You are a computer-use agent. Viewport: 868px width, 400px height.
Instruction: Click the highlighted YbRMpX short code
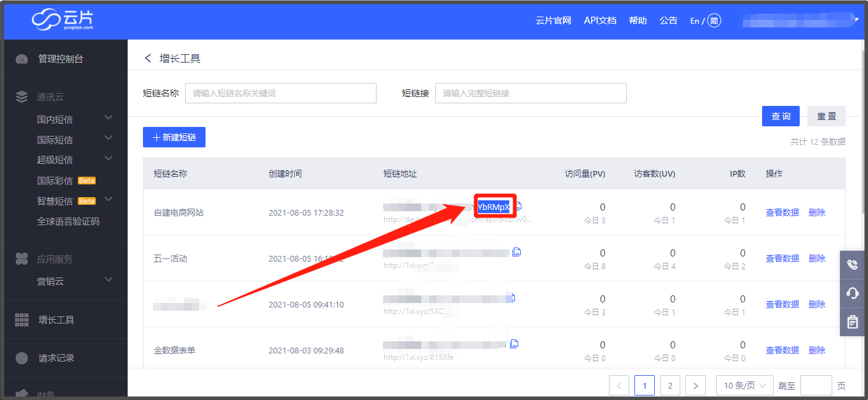494,207
